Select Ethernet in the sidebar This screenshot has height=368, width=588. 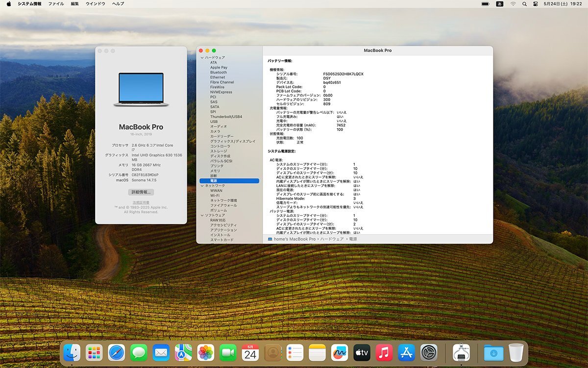[x=218, y=78]
